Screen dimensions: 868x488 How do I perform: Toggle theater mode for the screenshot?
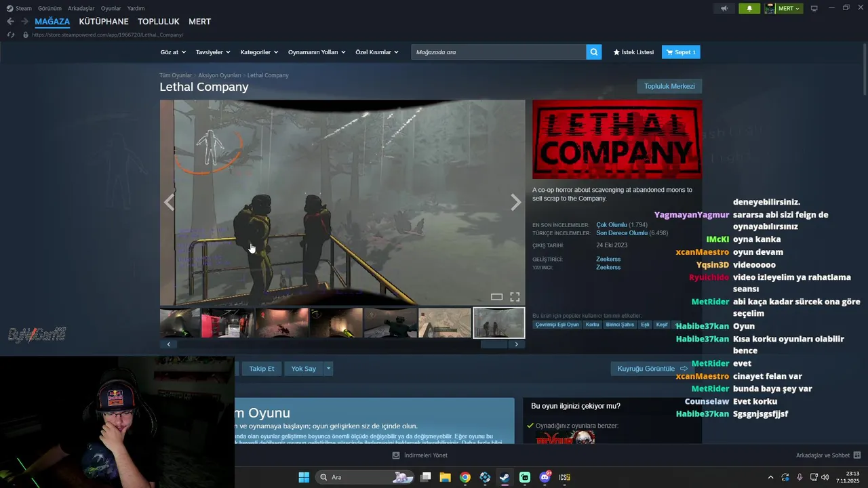[x=496, y=297]
